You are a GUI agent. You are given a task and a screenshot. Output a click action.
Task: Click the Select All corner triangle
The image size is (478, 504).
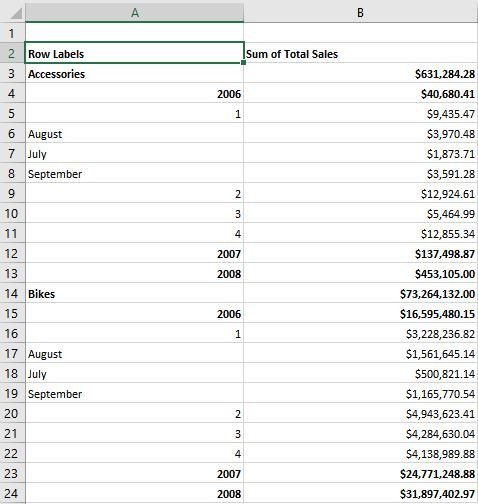(x=16, y=13)
